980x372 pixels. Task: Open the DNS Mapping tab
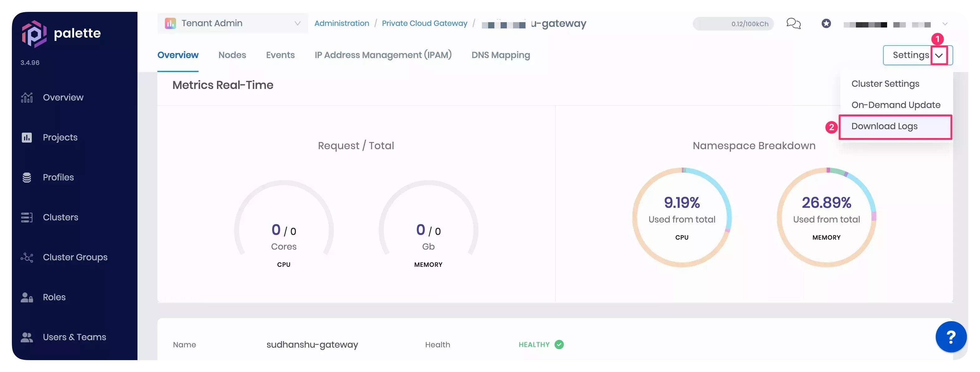pyautogui.click(x=500, y=55)
